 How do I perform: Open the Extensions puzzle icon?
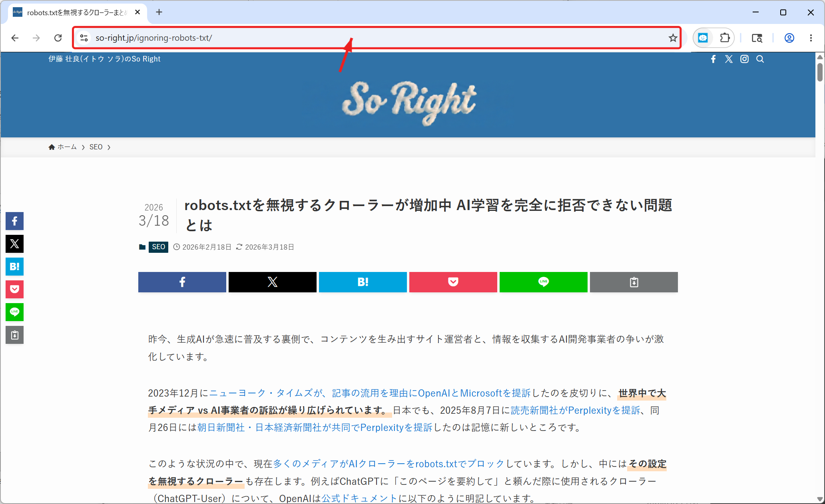point(725,38)
